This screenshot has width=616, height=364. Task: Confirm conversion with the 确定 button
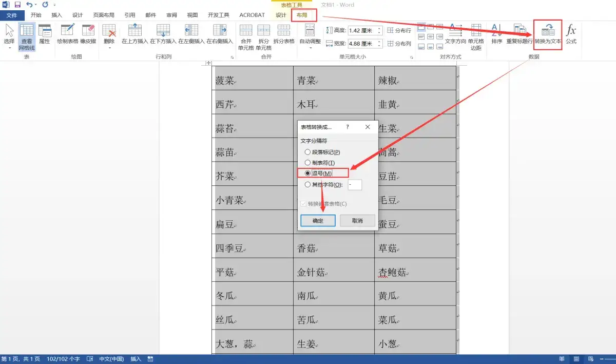click(x=317, y=220)
